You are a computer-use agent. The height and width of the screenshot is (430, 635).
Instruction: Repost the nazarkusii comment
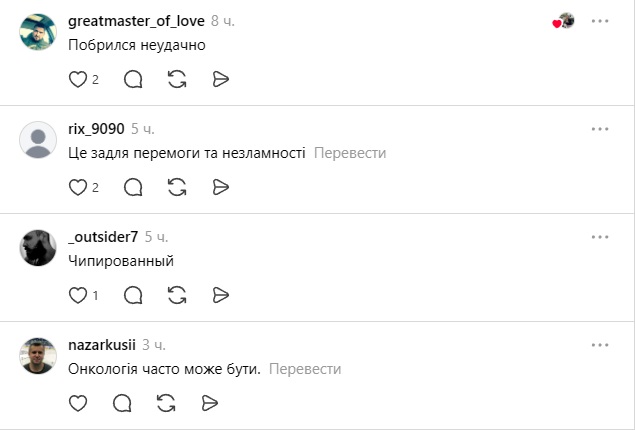click(166, 403)
